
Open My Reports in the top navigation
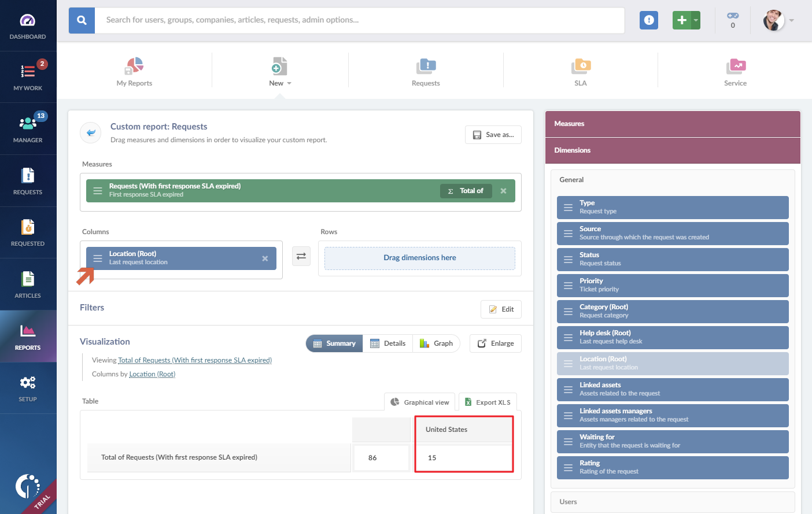pos(134,71)
